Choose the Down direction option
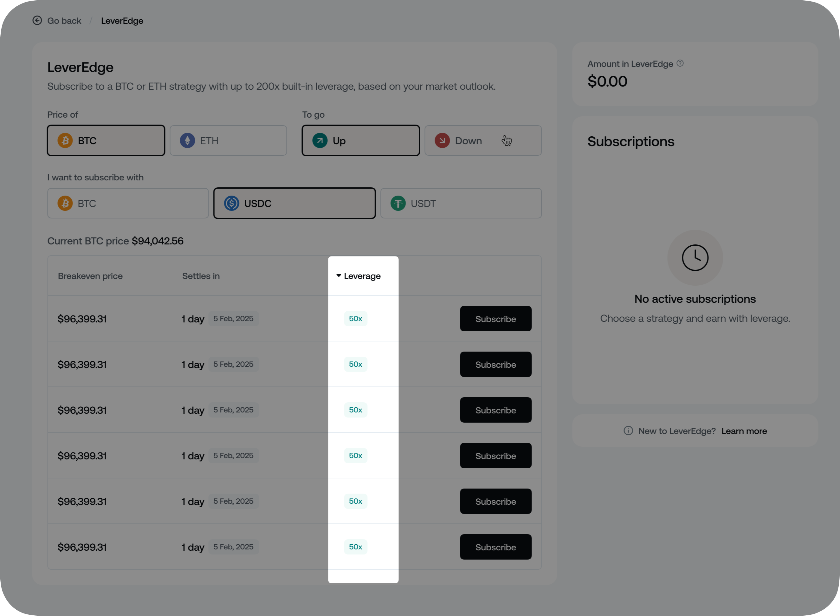 tap(483, 140)
